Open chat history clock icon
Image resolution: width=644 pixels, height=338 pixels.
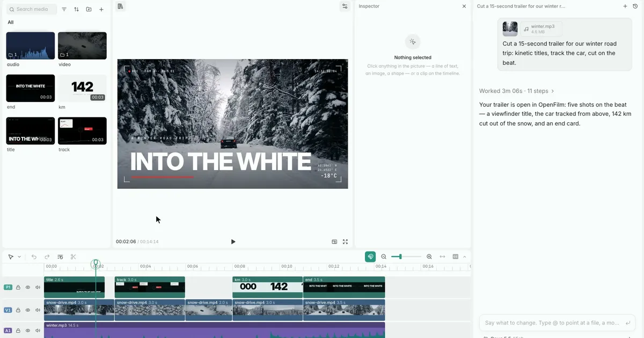tap(635, 6)
